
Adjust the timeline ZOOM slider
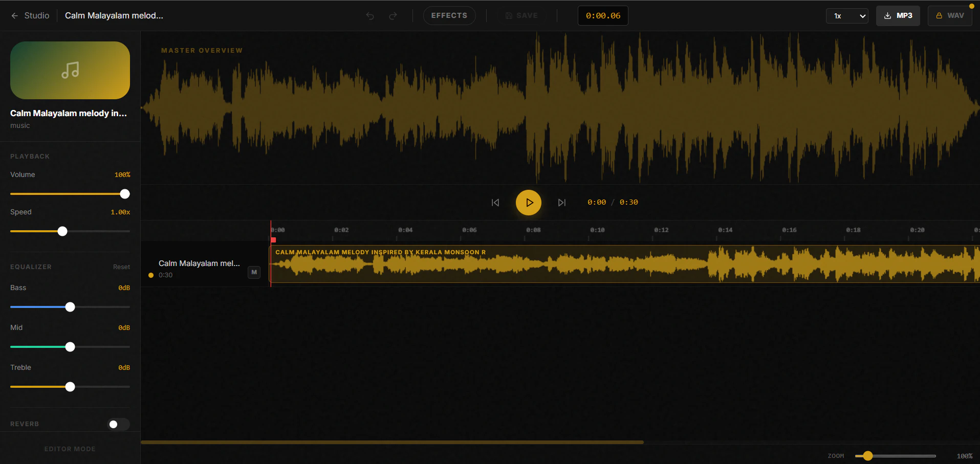click(x=896, y=456)
